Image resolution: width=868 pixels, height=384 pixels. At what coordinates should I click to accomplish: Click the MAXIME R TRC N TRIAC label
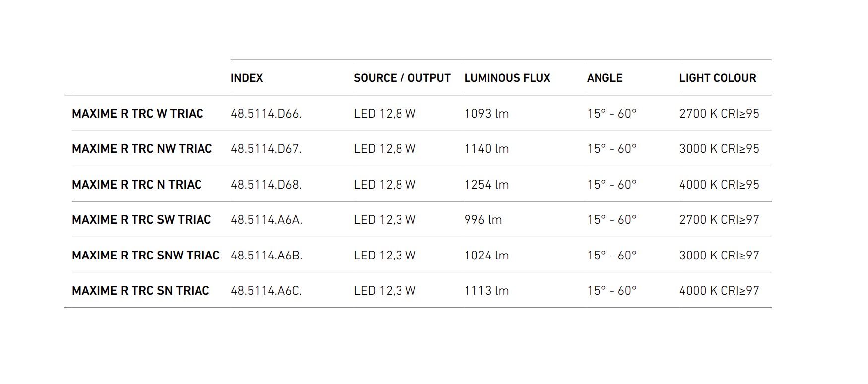pyautogui.click(x=136, y=185)
